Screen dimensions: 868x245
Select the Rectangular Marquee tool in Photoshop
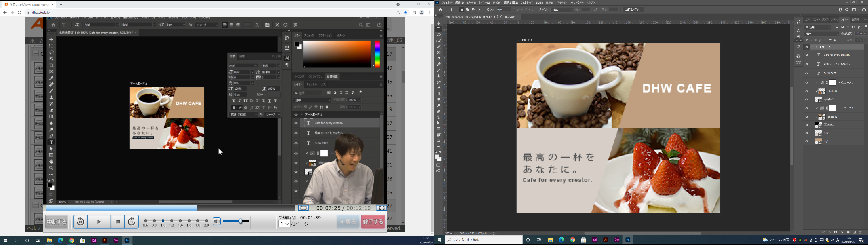(x=439, y=29)
